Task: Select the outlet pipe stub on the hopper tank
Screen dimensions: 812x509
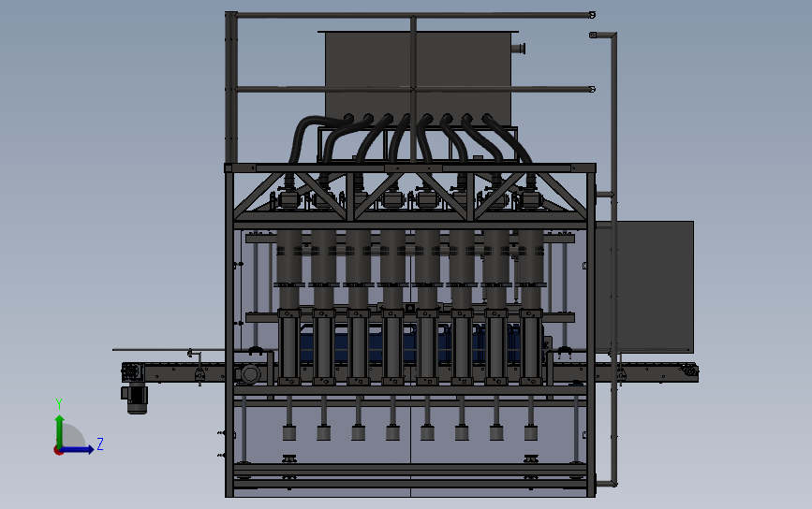Action: 519,49
